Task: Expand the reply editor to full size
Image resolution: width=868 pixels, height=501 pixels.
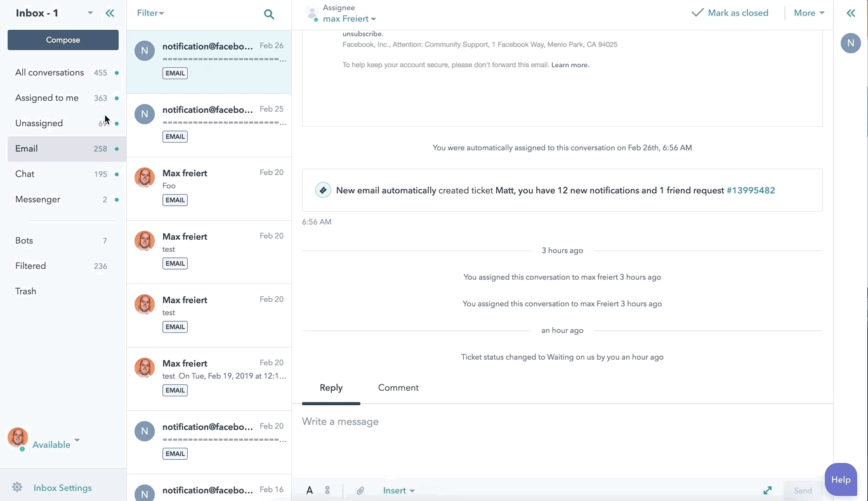Action: (767, 490)
